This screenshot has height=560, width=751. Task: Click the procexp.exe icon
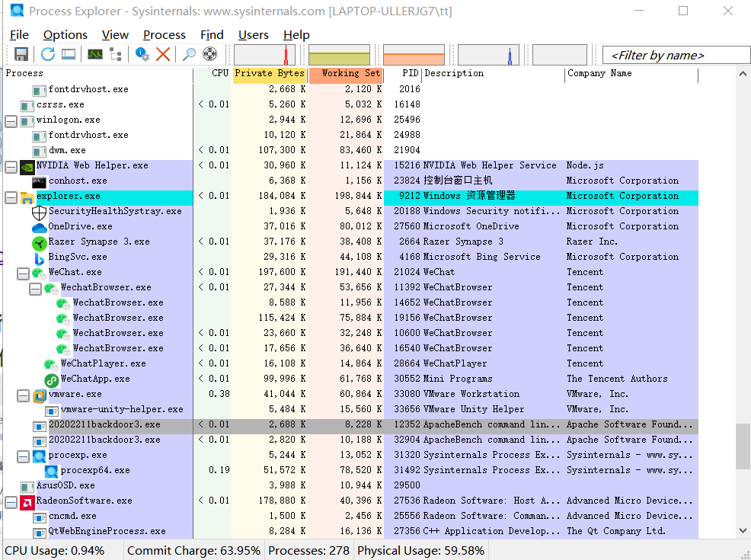[x=40, y=456]
